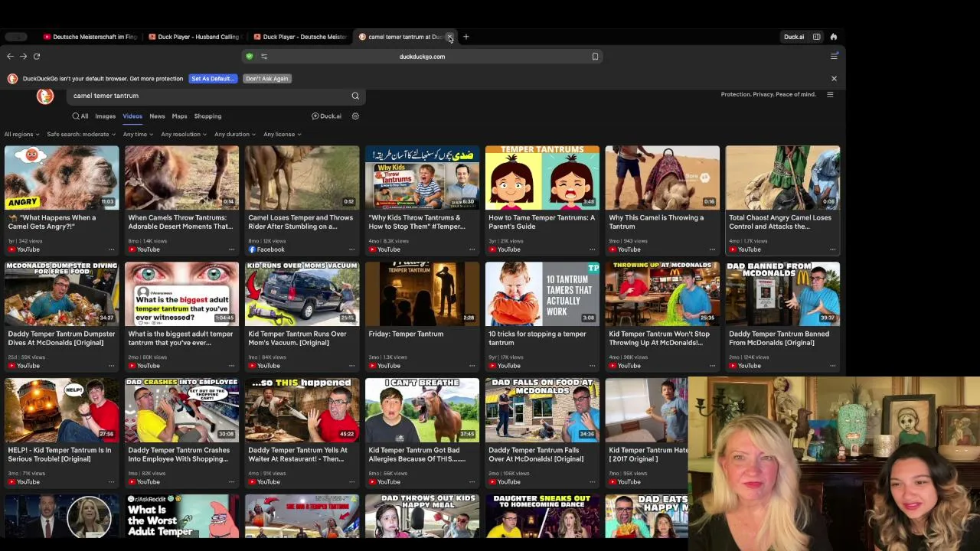Viewport: 980px width, 551px height.
Task: Click the 'Don't Ask Again' button
Action: (x=267, y=78)
